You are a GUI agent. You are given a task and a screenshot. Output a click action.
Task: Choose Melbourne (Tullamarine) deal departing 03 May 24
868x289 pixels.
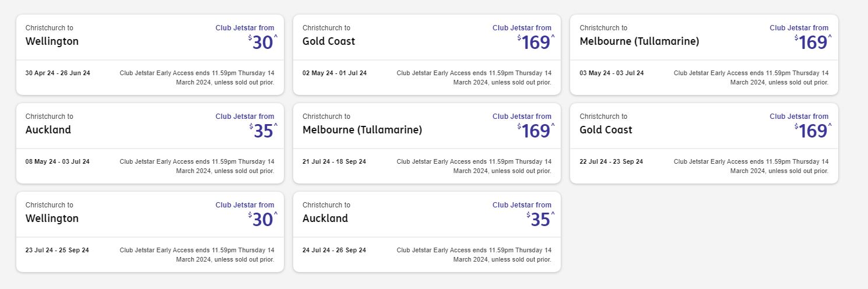pyautogui.click(x=639, y=41)
